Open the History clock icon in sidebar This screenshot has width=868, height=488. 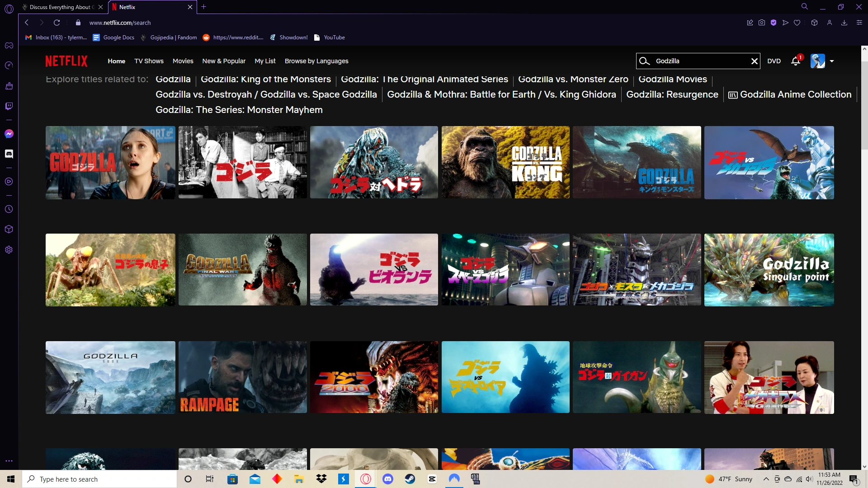[9, 209]
